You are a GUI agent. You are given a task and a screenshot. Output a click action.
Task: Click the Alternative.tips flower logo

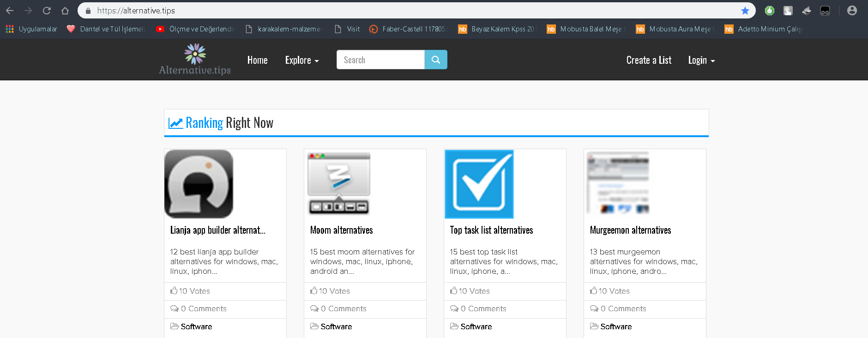click(x=195, y=59)
